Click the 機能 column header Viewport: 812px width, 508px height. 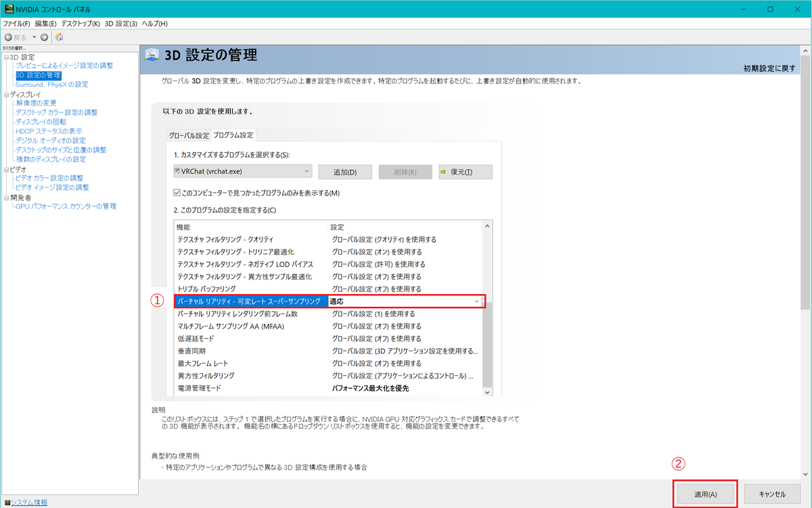pos(251,226)
